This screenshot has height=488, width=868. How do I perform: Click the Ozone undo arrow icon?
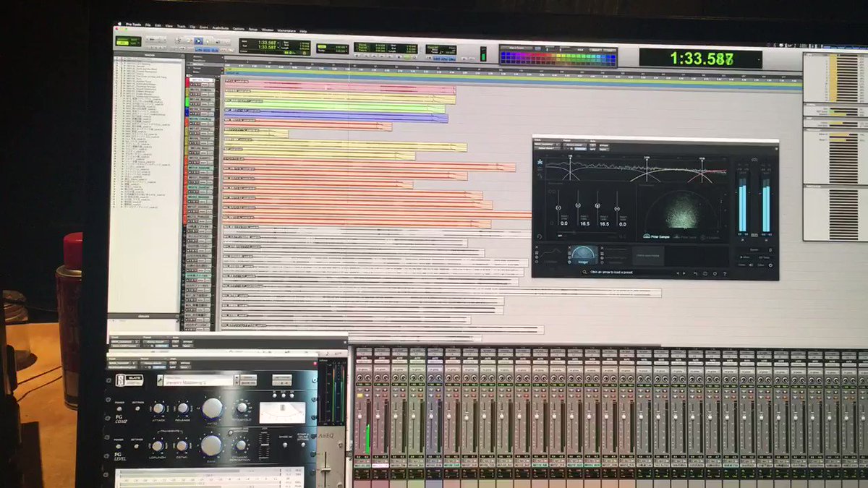tap(695, 273)
